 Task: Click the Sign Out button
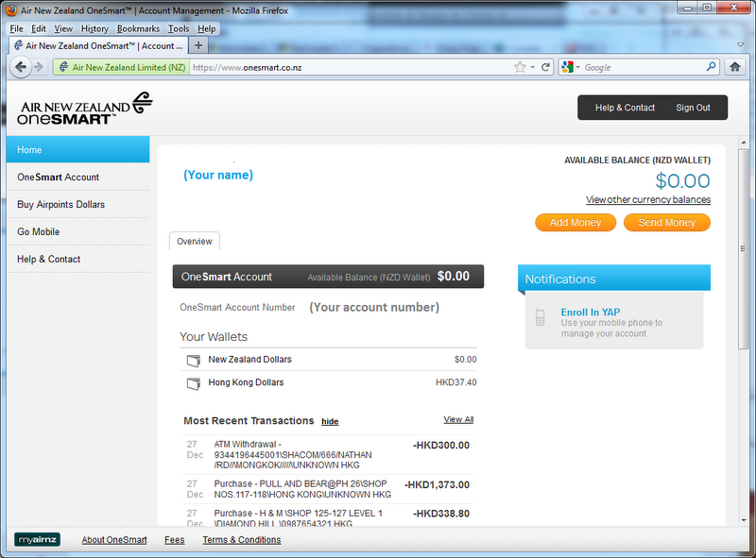click(x=694, y=107)
